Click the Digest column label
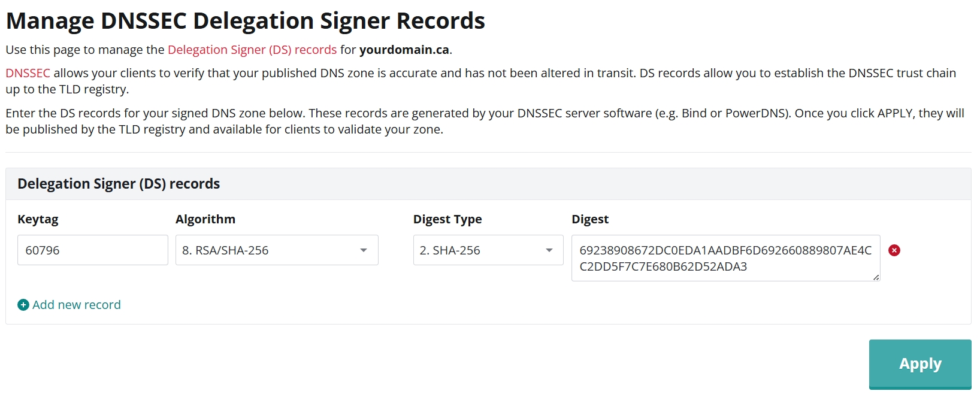Viewport: 980px width, 394px height. coord(590,219)
